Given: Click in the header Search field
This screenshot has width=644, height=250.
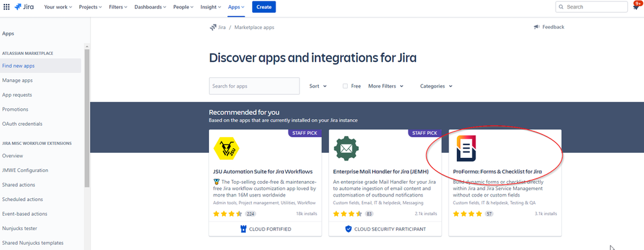Looking at the screenshot, I should [592, 7].
